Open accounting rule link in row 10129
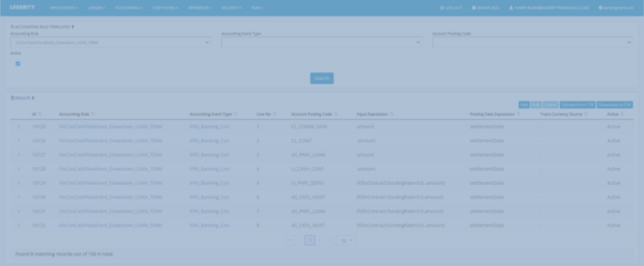This screenshot has width=644, height=266. [111, 183]
